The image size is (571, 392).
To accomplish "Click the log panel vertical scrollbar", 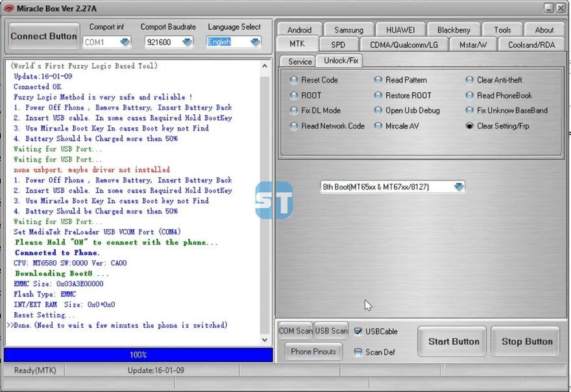I will click(265, 201).
